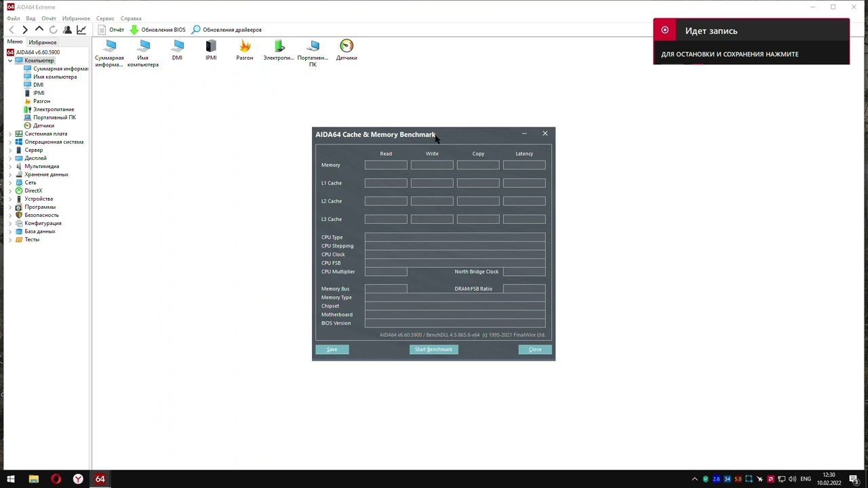Click the refresh toolbar icon
The height and width of the screenshot is (488, 868).
coord(53,30)
